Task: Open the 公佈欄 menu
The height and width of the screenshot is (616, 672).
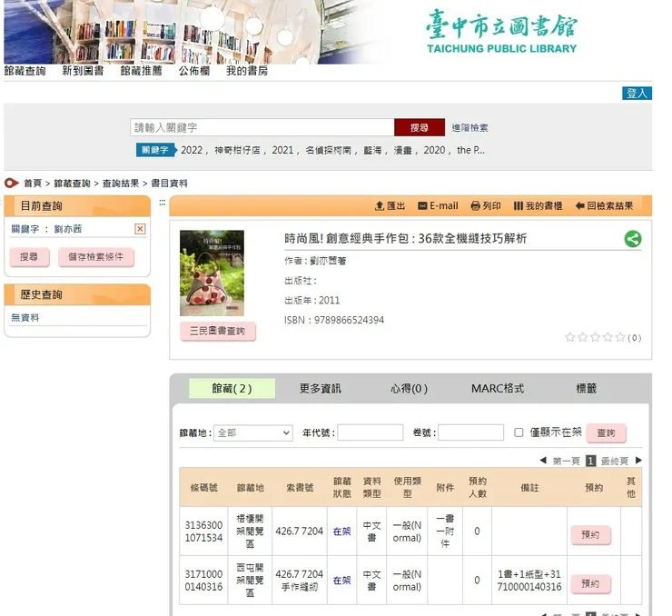Action: 194,71
